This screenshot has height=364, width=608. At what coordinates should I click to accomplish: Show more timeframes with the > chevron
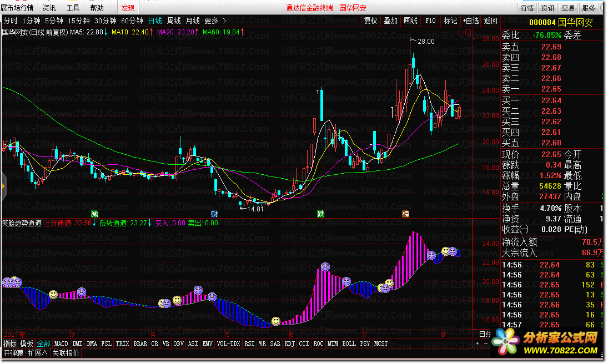224,21
